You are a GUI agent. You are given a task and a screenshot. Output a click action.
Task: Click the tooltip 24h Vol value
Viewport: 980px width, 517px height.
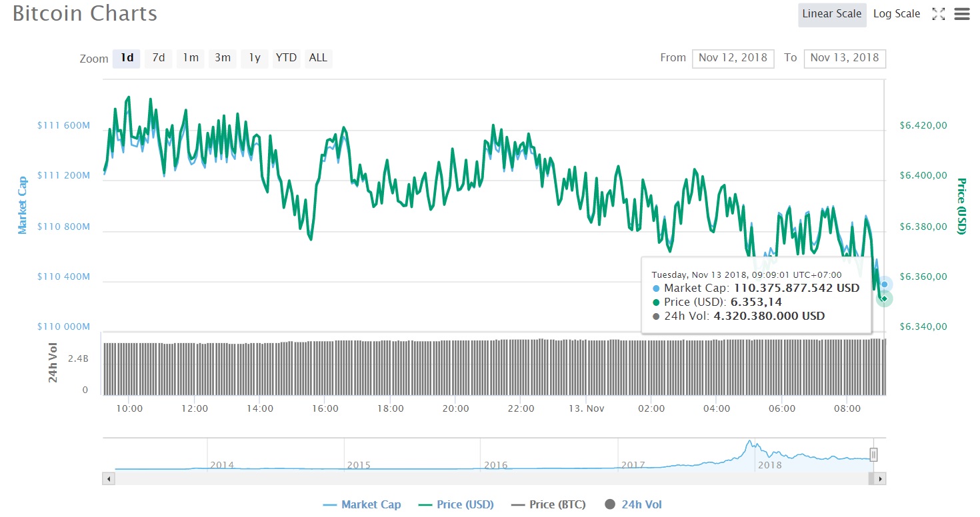[x=769, y=316]
